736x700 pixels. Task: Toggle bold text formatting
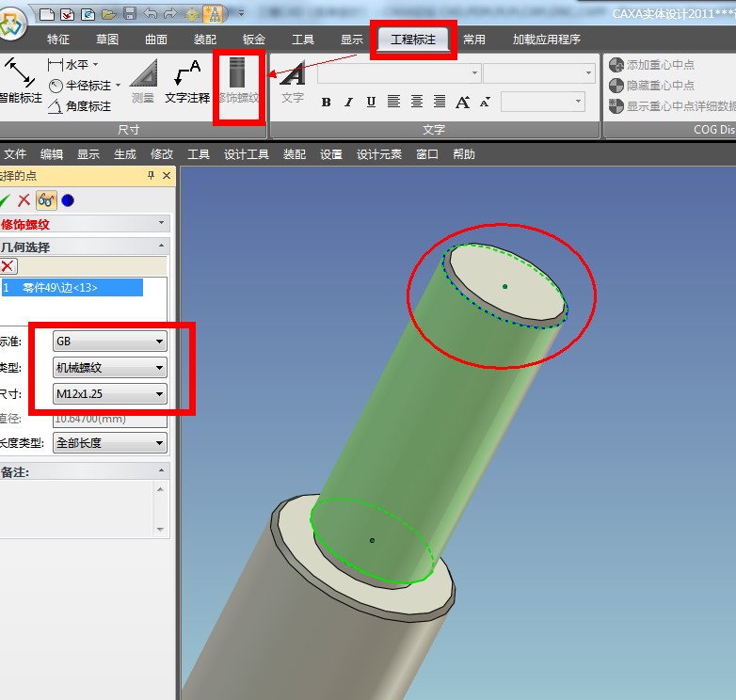[x=326, y=102]
